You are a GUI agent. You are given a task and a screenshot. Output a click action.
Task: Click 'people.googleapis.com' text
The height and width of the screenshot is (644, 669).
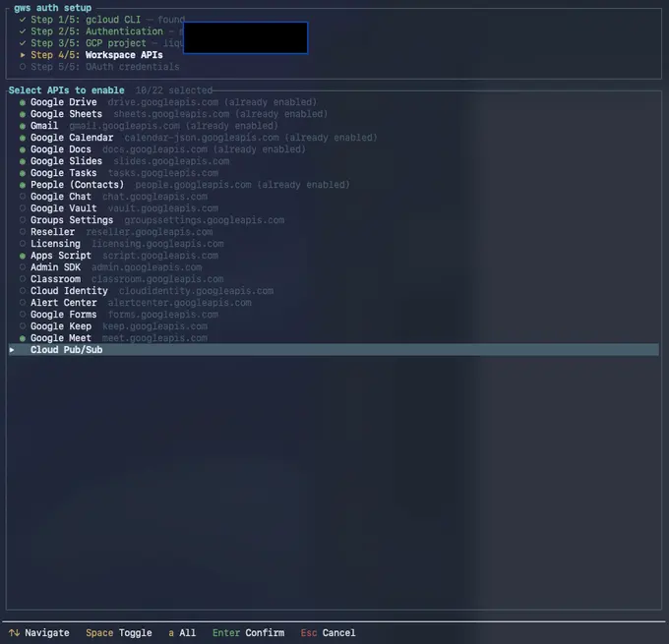pyautogui.click(x=193, y=185)
